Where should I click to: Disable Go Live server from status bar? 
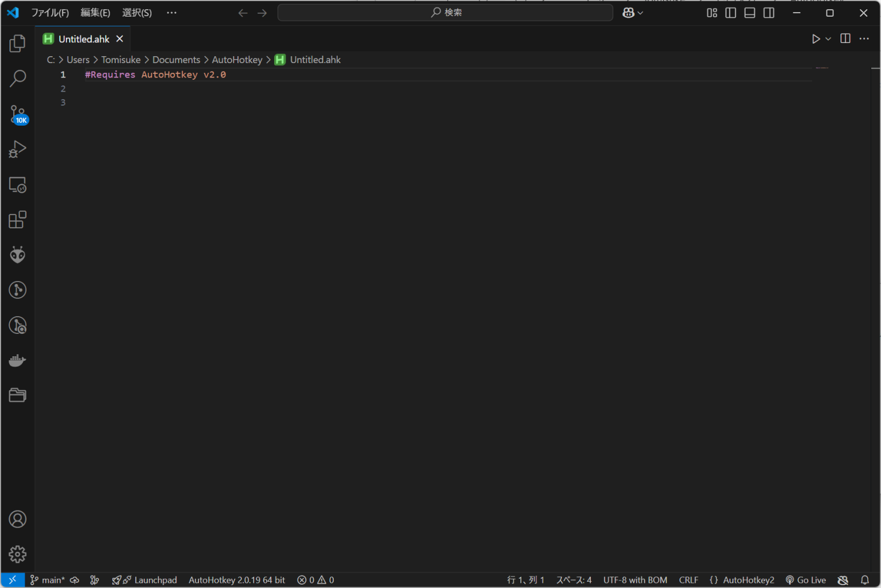[805, 580]
